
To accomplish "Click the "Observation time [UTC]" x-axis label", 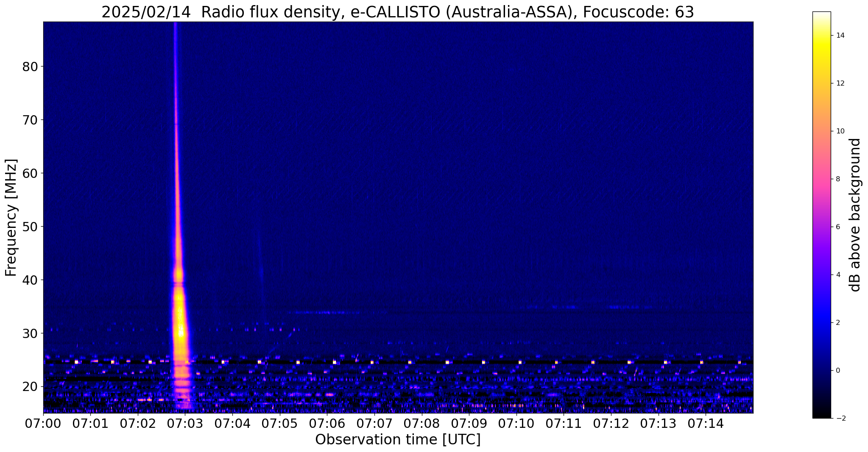I will [398, 440].
